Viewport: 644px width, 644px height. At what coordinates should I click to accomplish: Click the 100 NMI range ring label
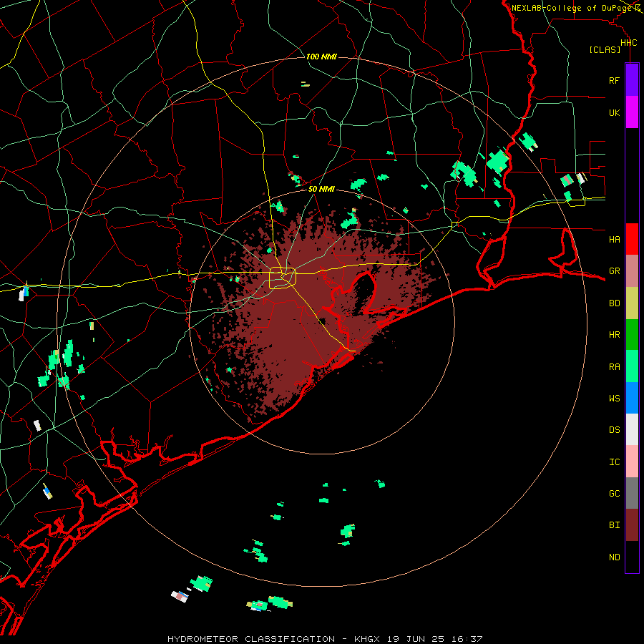321,57
